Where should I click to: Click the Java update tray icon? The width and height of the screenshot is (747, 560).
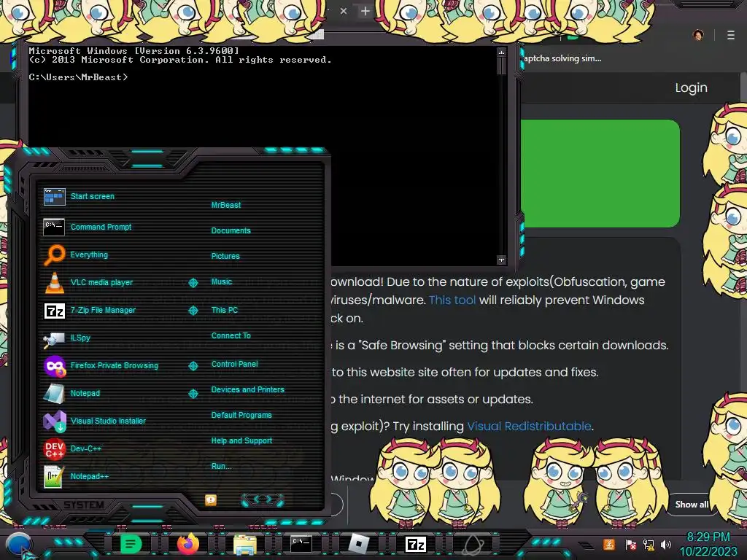coord(609,544)
